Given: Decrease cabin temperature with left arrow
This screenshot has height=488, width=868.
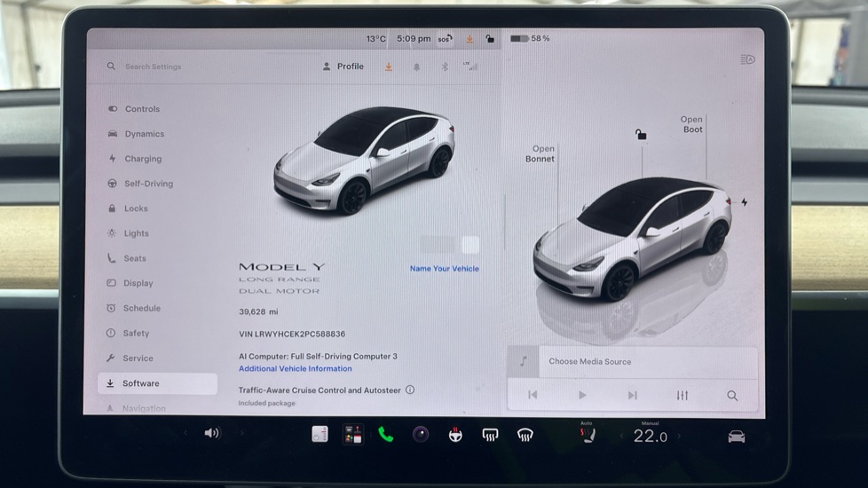Looking at the screenshot, I should [621, 436].
